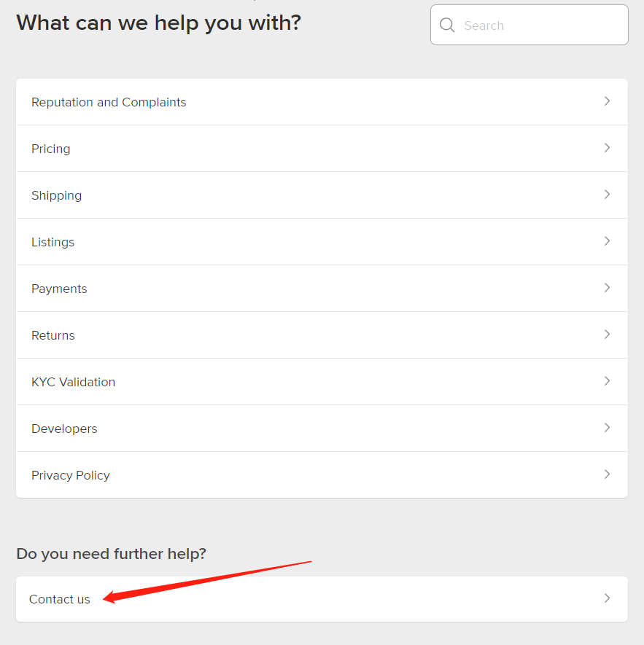
Task: Open the Developers help section
Action: pyautogui.click(x=64, y=429)
